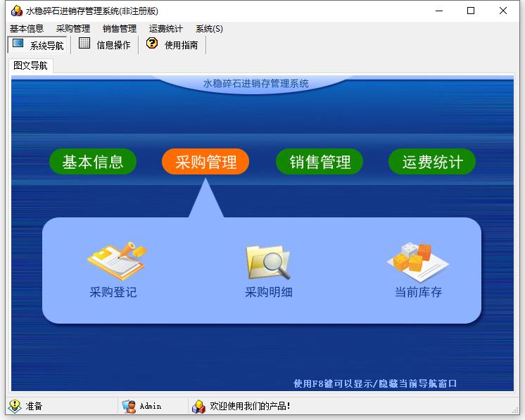Click the 使用指南 toolbar label
Image resolution: width=525 pixels, height=420 pixels.
click(181, 45)
